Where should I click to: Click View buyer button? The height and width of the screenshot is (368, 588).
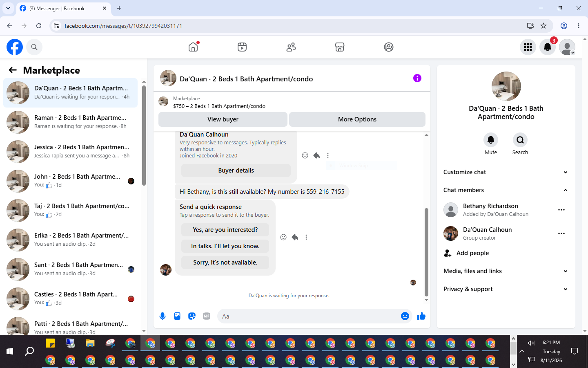[x=223, y=119]
